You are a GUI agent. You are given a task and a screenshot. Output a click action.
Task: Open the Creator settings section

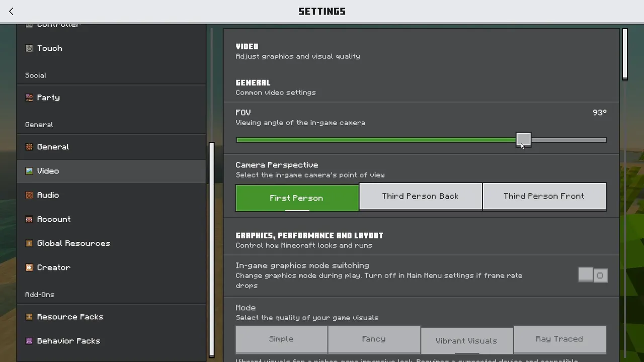[x=111, y=267]
